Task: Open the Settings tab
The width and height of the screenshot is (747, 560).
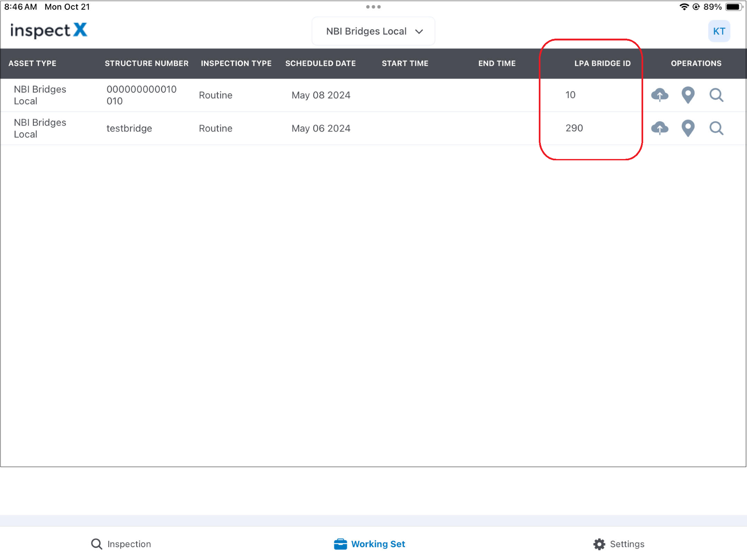Action: [x=619, y=544]
